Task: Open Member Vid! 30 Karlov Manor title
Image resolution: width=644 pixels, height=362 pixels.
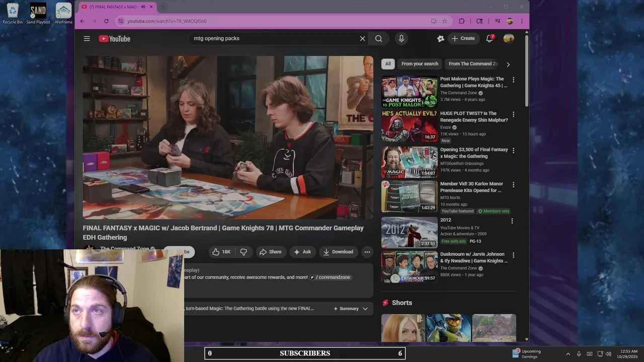Action: click(471, 187)
